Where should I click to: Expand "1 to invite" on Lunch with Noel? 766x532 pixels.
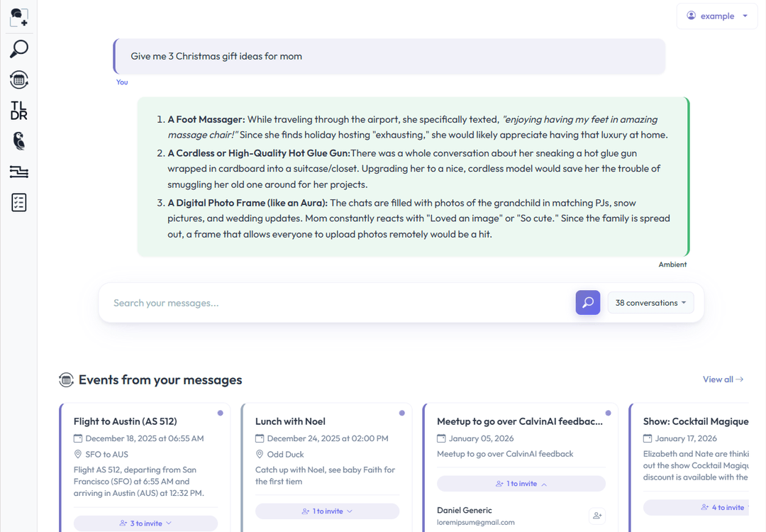click(327, 511)
